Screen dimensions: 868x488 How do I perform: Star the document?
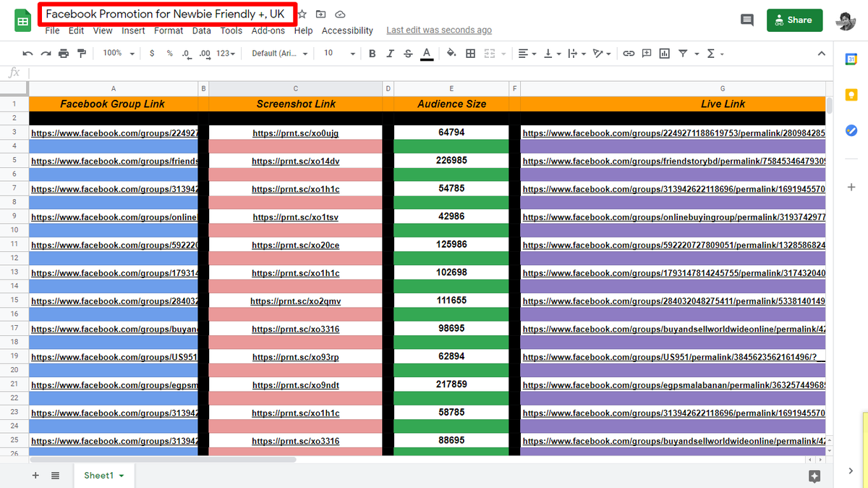coord(302,14)
